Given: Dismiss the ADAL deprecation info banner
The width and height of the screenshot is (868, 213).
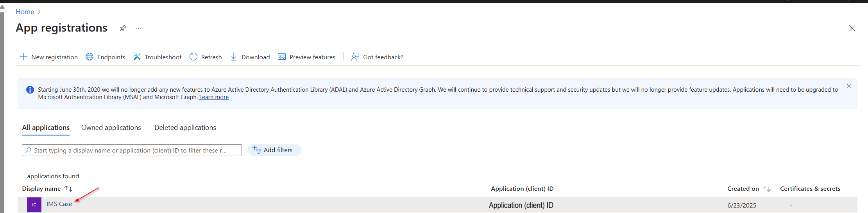Looking at the screenshot, I should coord(849,86).
